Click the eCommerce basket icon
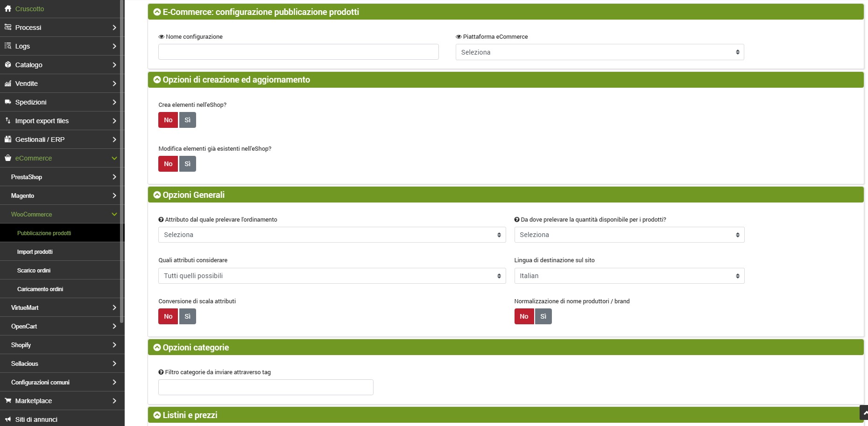 tap(7, 158)
